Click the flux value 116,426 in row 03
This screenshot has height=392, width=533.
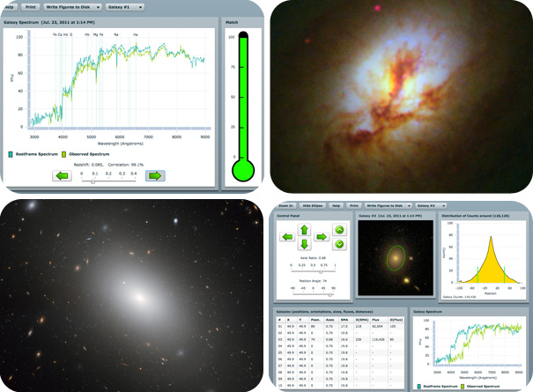[378, 339]
